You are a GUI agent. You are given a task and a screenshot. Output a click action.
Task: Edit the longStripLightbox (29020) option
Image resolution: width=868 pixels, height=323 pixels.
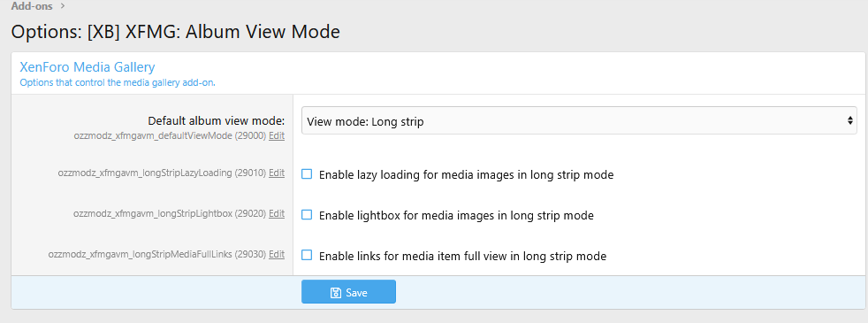point(277,213)
